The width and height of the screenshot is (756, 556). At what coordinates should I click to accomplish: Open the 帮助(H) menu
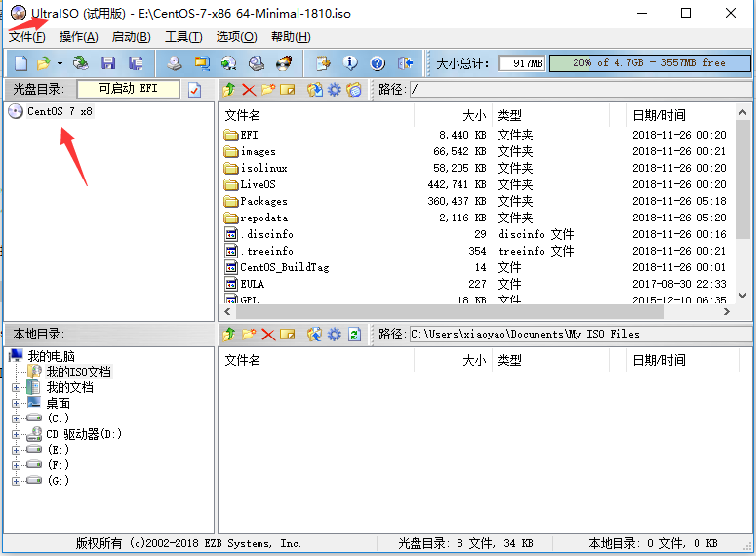pyautogui.click(x=291, y=37)
